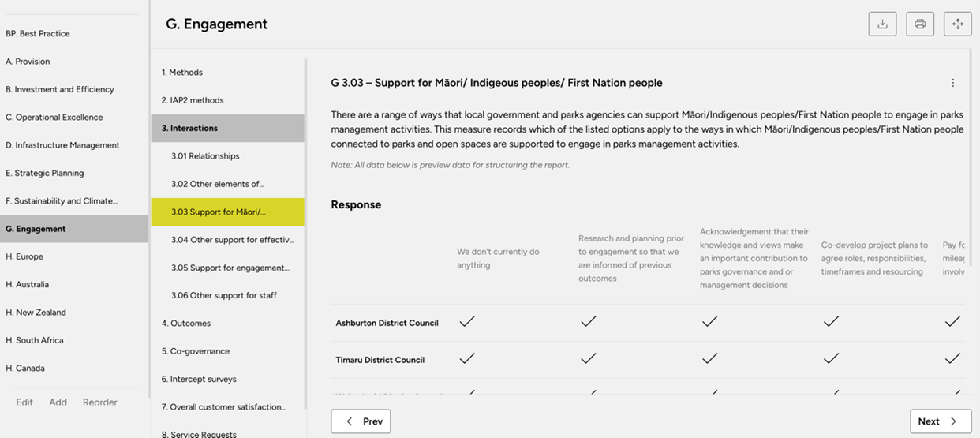Open the three-dot options menu
The height and width of the screenshot is (438, 980).
[x=952, y=83]
